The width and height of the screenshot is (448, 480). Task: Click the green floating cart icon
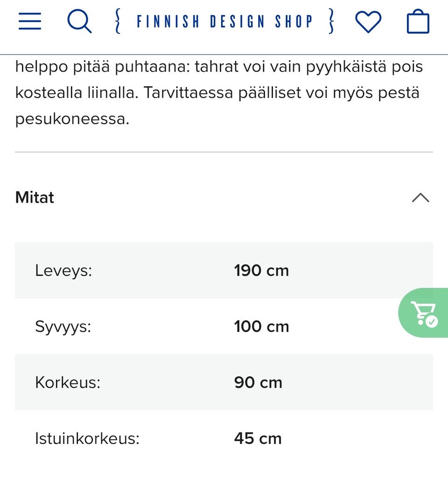point(422,312)
